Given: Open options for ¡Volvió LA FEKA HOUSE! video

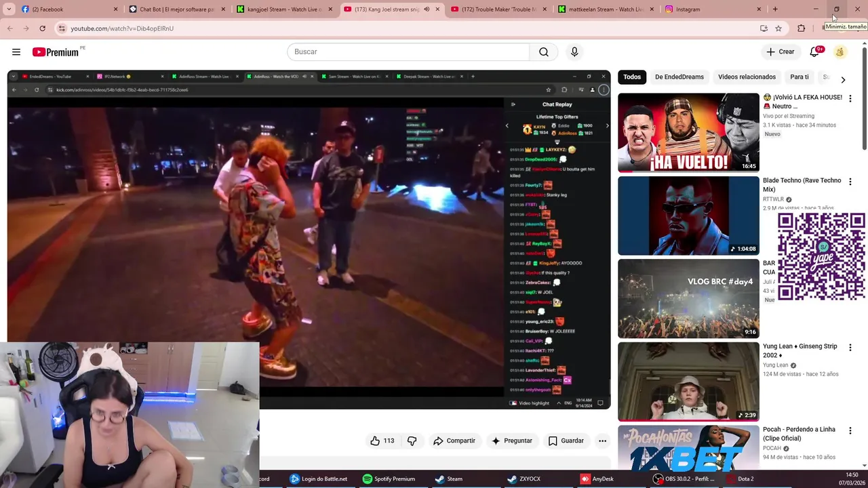Looking at the screenshot, I should click(850, 98).
